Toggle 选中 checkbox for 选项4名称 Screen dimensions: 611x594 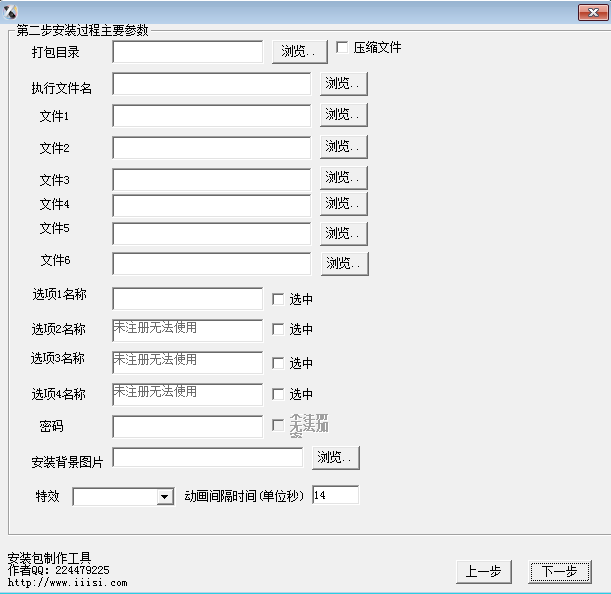point(279,394)
